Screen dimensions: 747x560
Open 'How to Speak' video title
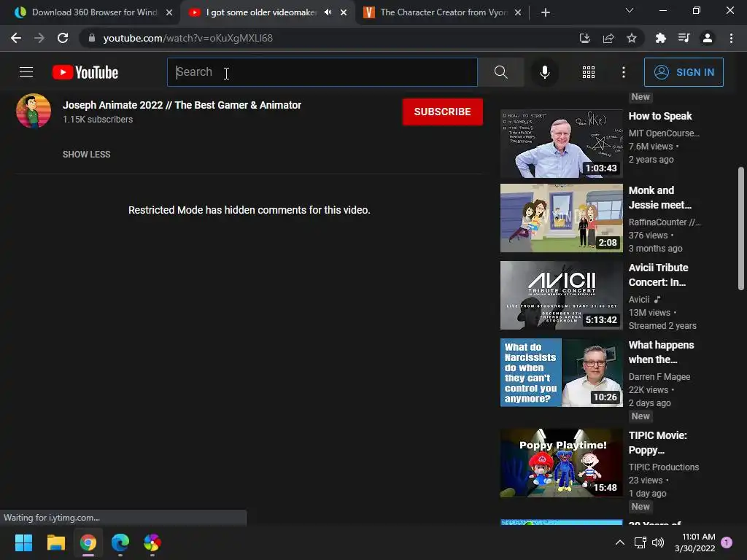tap(660, 116)
